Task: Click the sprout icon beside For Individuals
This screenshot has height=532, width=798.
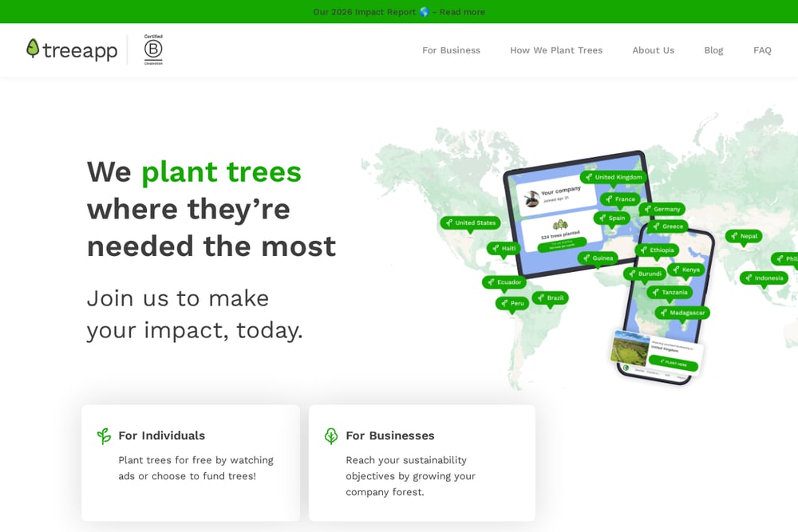Action: click(104, 435)
